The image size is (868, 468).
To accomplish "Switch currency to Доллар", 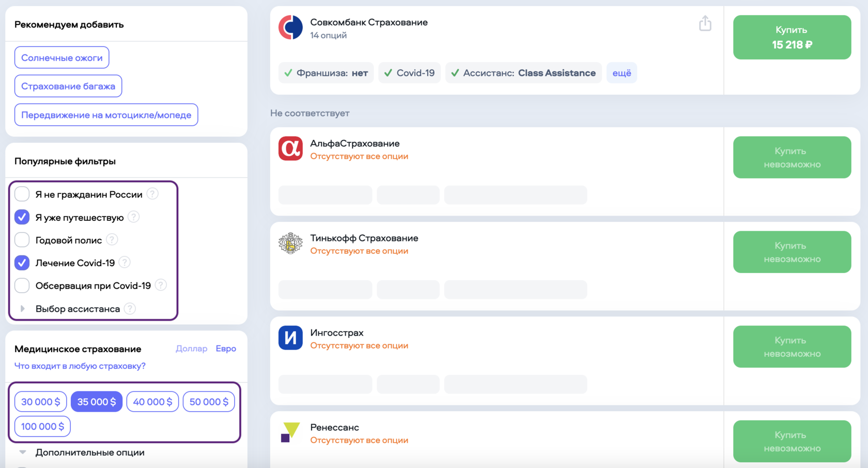I will click(x=191, y=349).
